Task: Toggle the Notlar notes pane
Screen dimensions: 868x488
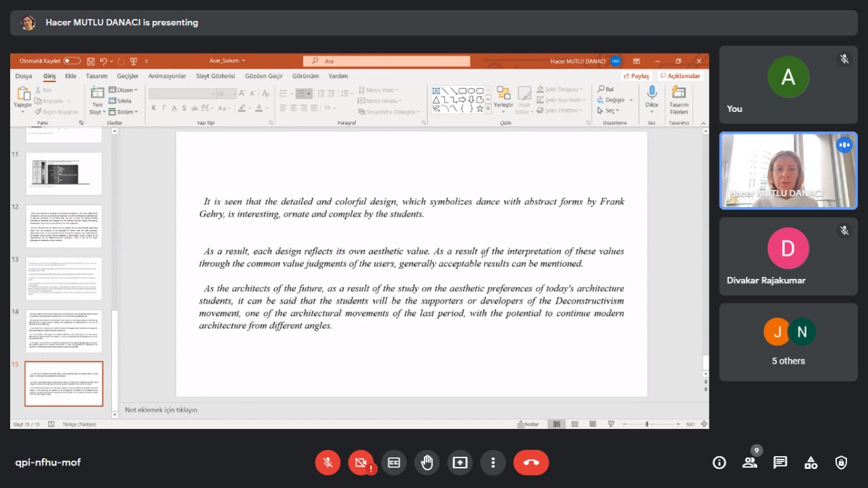Action: pyautogui.click(x=528, y=424)
